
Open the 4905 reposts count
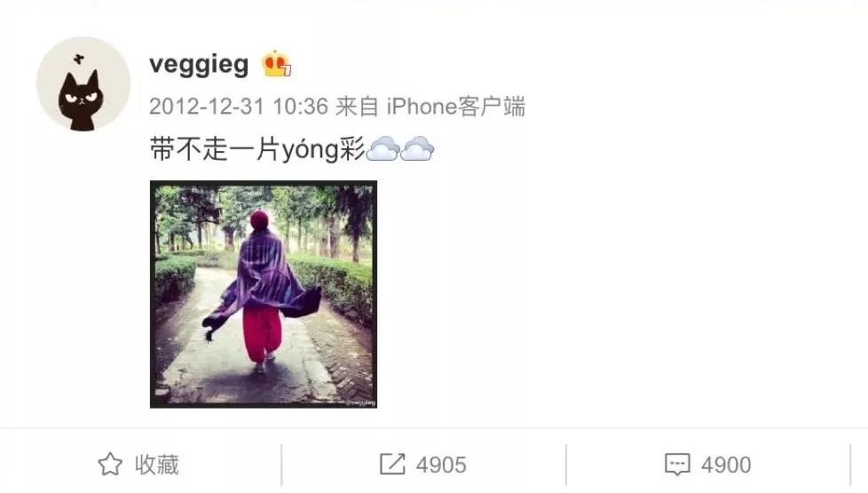click(x=441, y=465)
